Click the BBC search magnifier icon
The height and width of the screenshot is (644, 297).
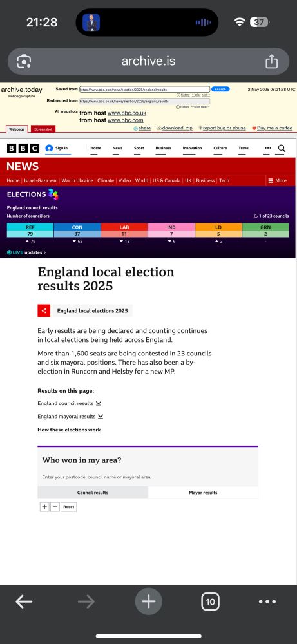pyautogui.click(x=282, y=148)
